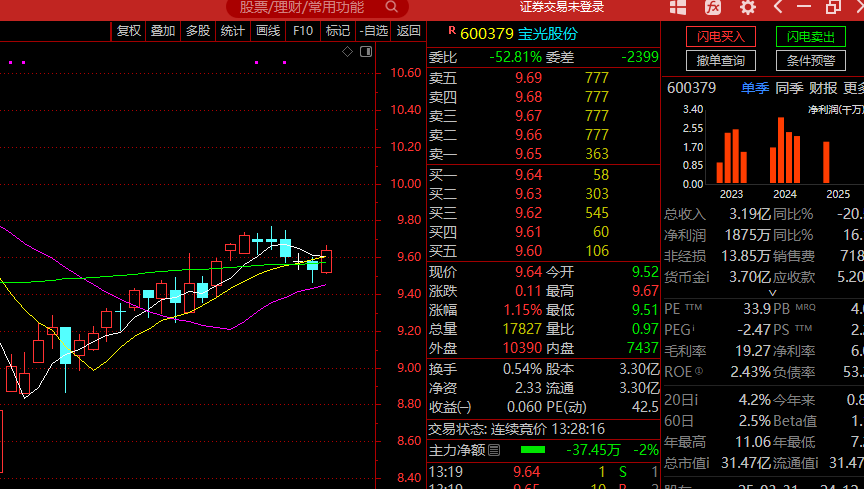This screenshot has width=864, height=489.
Task: Click the 买一 price 9.64
Action: coord(528,175)
